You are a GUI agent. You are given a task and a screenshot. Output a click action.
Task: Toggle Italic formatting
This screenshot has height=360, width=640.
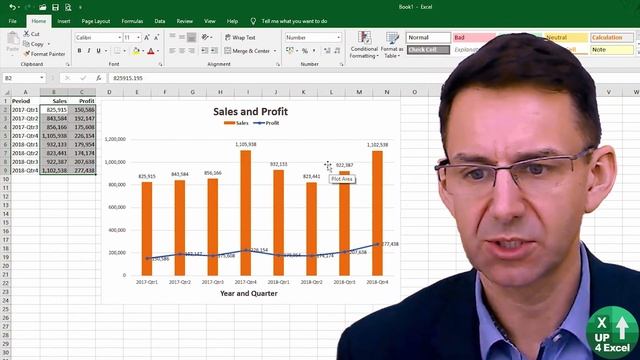coord(89,51)
